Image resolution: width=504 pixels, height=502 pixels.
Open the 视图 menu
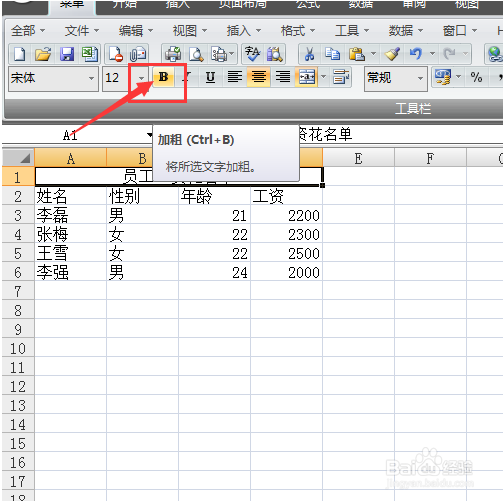pos(190,31)
